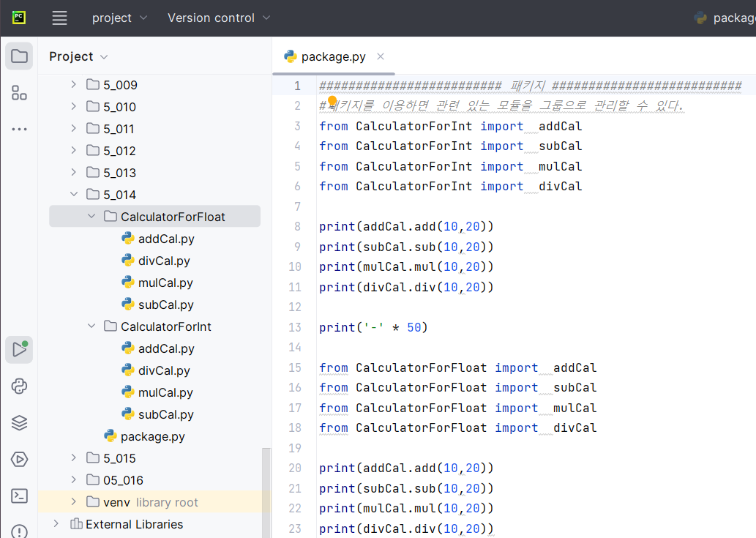Viewport: 756px width, 538px height.
Task: Collapse the CalculatorForFloat folder
Action: (x=91, y=216)
